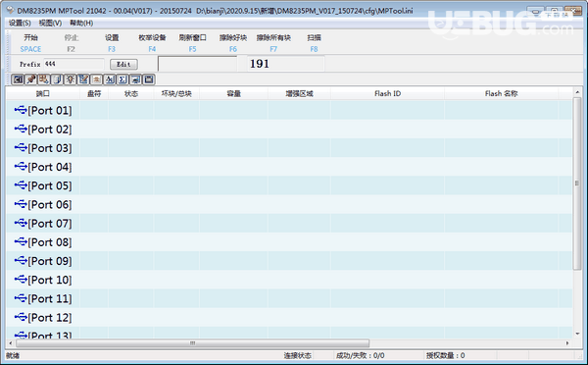The width and height of the screenshot is (588, 365).
Task: Click the document page icon in the small toolbar
Action: pos(57,79)
